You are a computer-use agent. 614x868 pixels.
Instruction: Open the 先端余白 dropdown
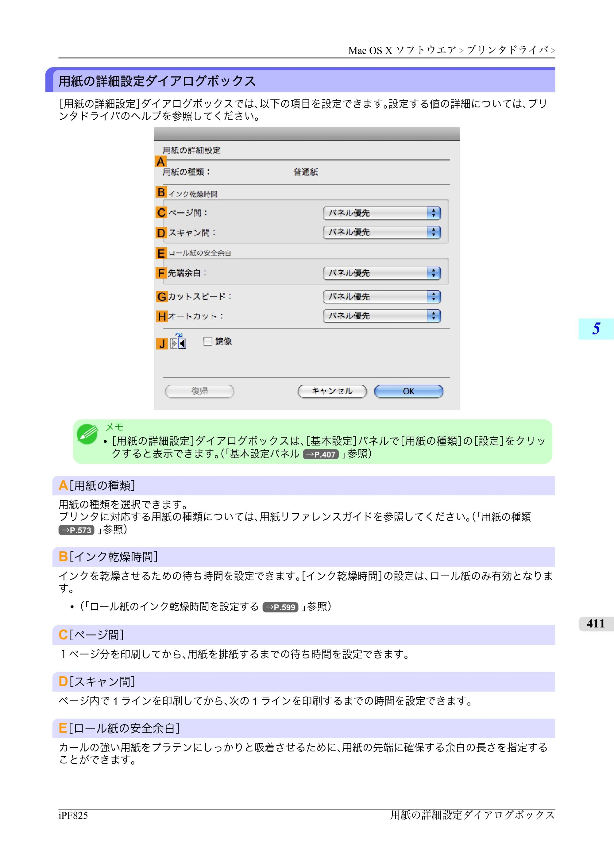tap(382, 273)
